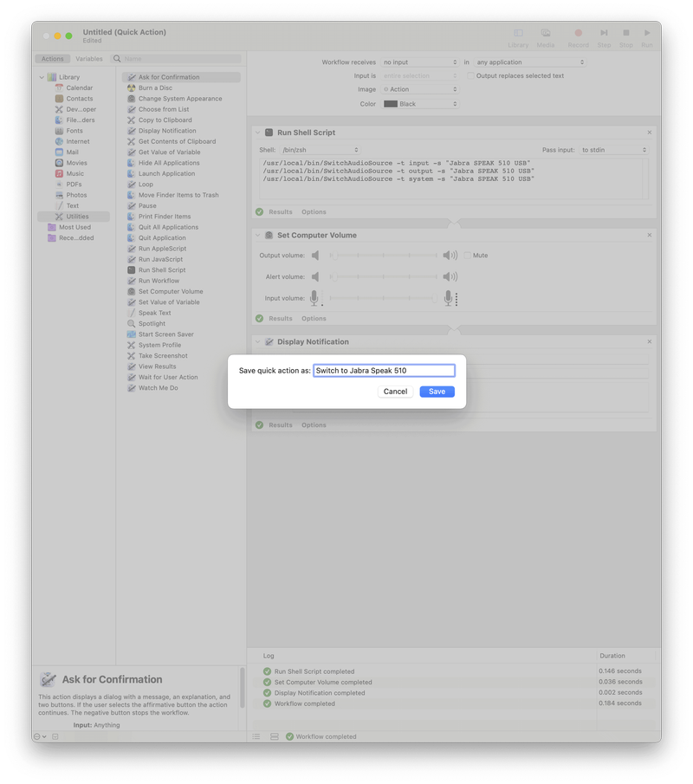Click the quick action name text field
Viewport: 693px width, 784px height.
pyautogui.click(x=383, y=371)
